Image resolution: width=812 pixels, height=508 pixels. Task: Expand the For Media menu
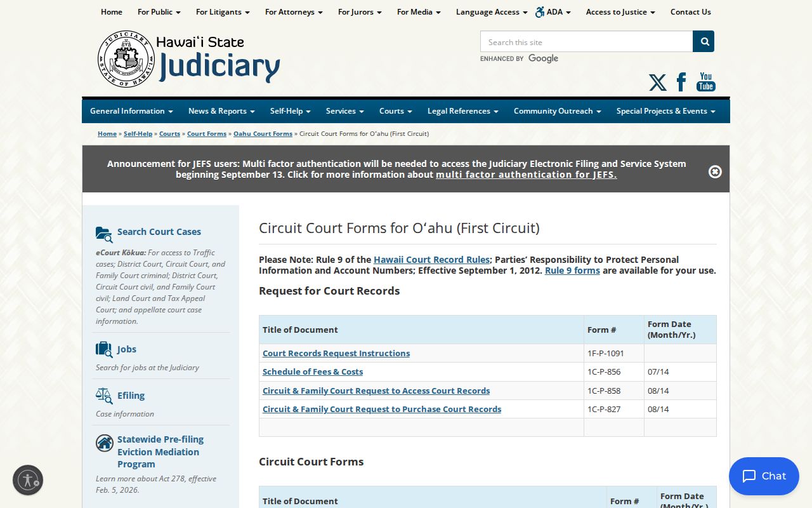coord(419,12)
